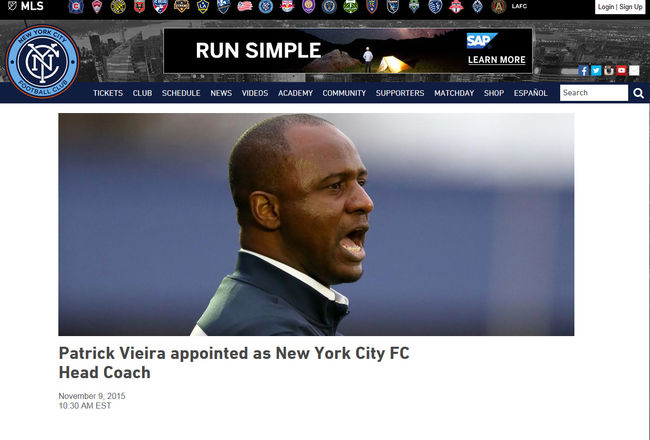The height and width of the screenshot is (440, 650).
Task: Open the SHOP menu item
Action: coord(494,93)
